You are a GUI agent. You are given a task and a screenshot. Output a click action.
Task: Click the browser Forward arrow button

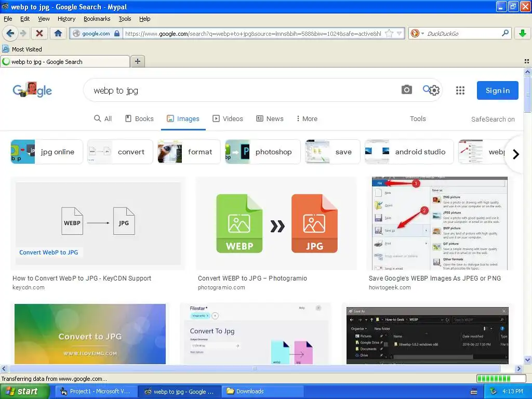pyautogui.click(x=23, y=33)
